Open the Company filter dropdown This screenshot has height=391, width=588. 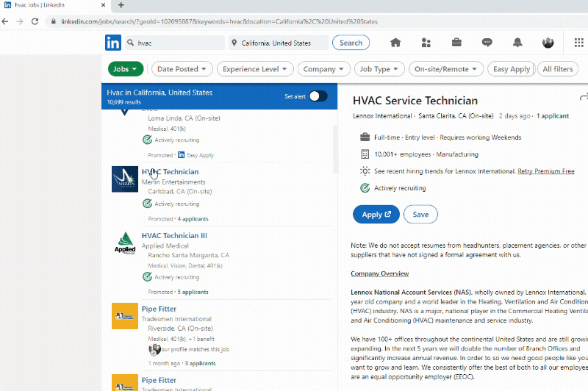tap(323, 69)
